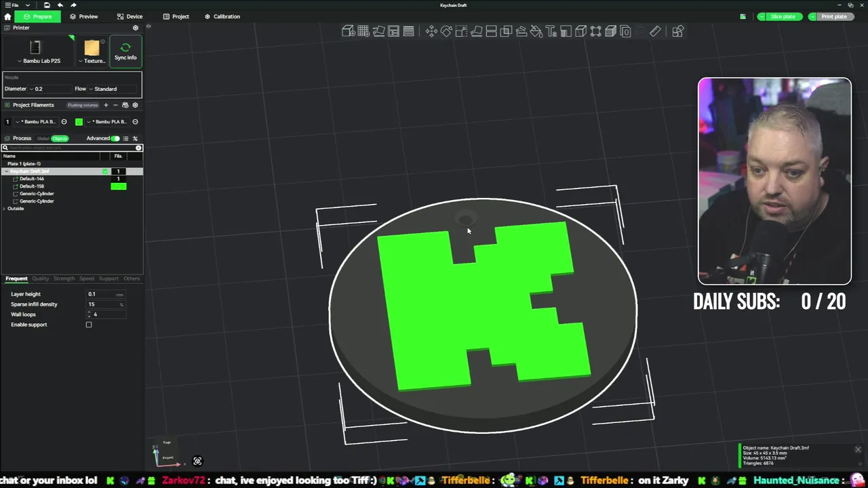
Task: Click the Redo arrow
Action: click(73, 5)
